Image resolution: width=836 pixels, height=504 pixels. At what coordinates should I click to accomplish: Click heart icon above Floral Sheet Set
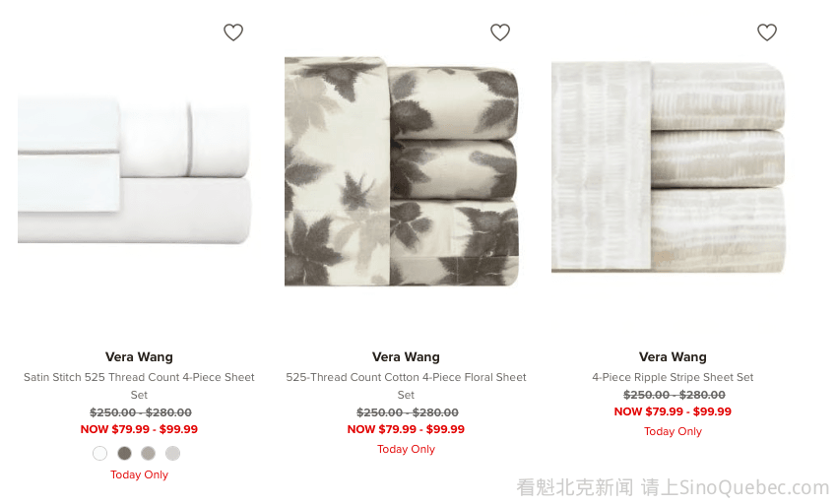(x=500, y=32)
